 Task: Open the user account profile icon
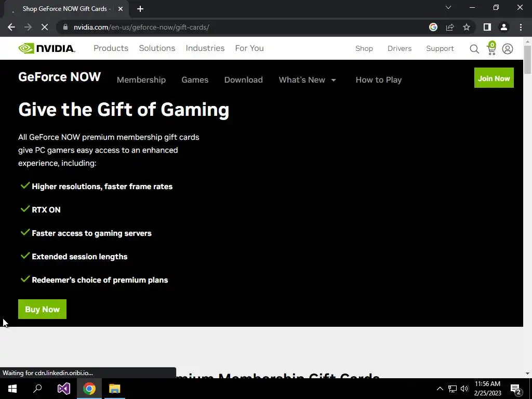click(x=508, y=49)
